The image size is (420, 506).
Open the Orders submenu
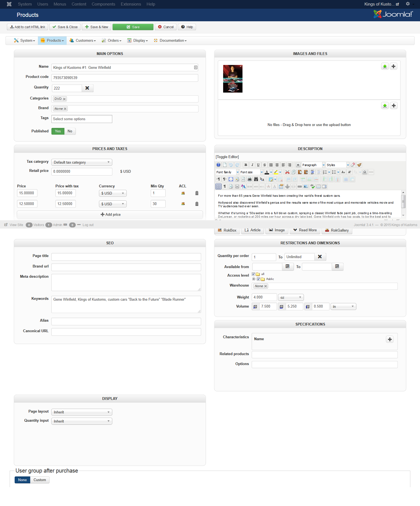click(x=111, y=41)
